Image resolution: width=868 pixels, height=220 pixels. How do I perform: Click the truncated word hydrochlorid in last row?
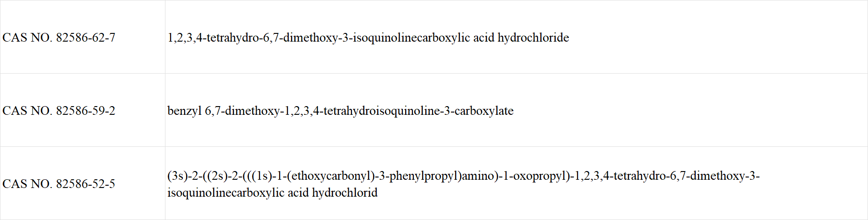pos(345,193)
